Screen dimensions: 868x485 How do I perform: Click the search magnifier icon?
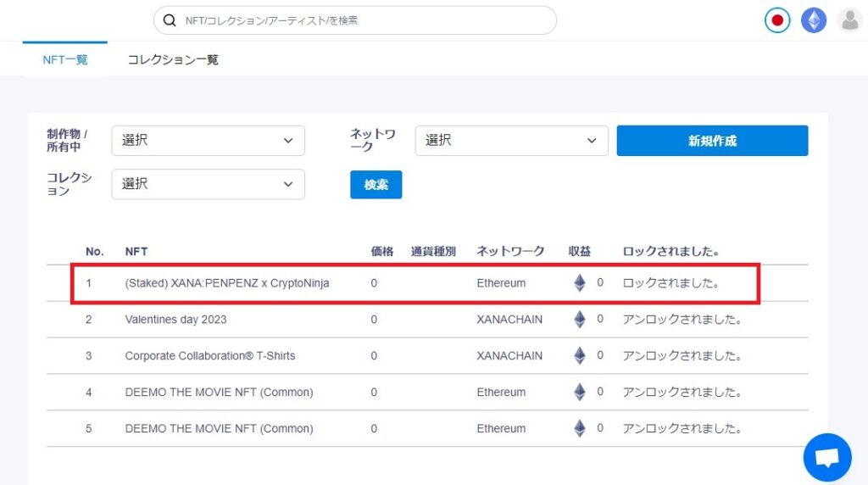point(170,20)
